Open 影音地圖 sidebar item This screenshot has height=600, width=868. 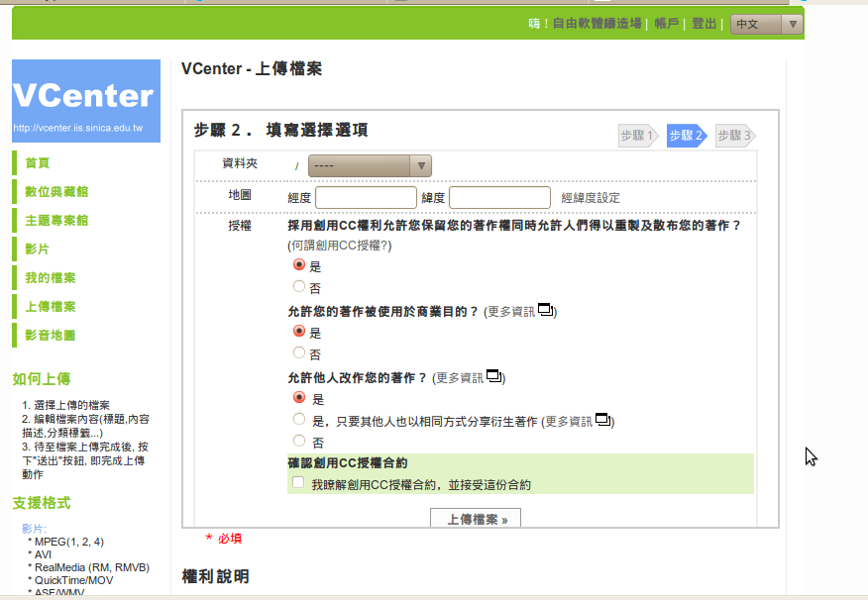point(50,336)
